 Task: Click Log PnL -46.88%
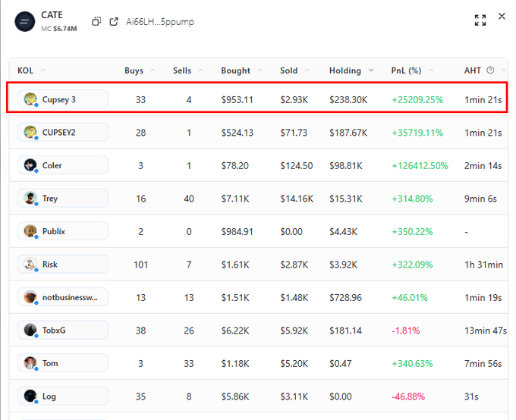408,396
